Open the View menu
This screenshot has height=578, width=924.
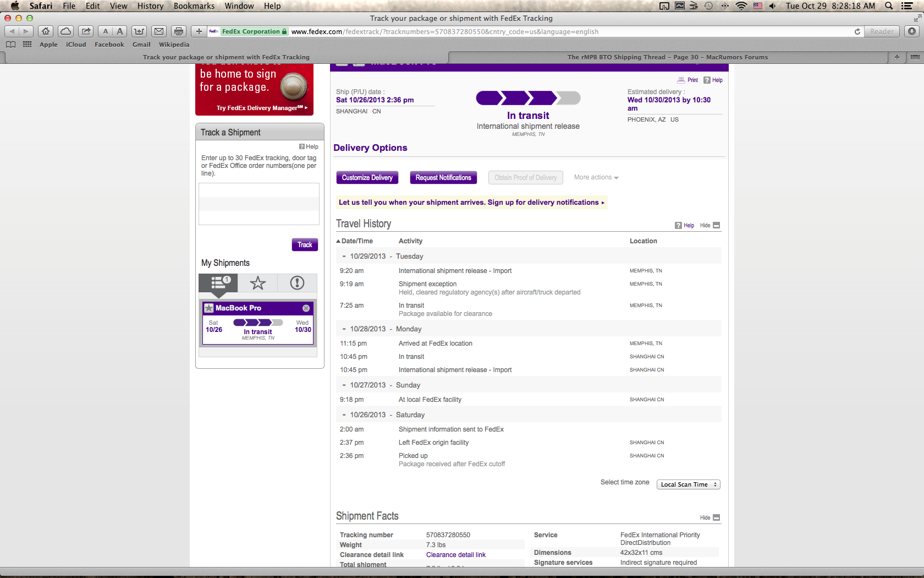(x=118, y=6)
